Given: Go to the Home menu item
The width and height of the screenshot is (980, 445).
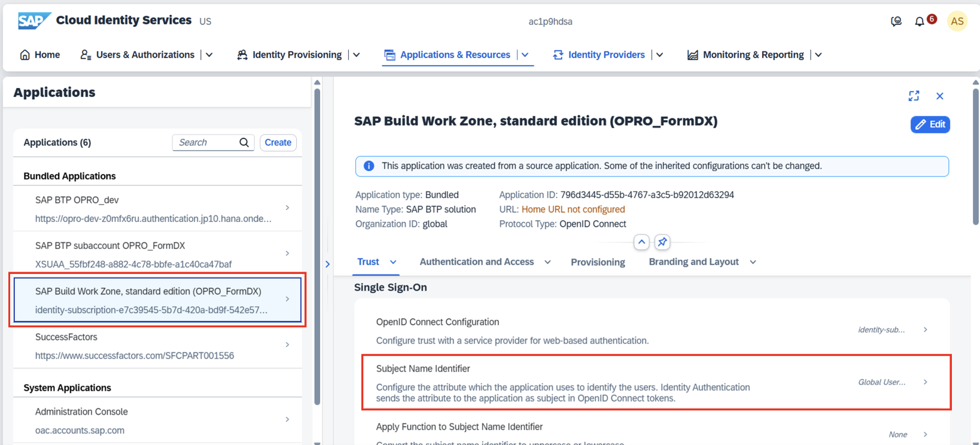Looking at the screenshot, I should click(40, 55).
